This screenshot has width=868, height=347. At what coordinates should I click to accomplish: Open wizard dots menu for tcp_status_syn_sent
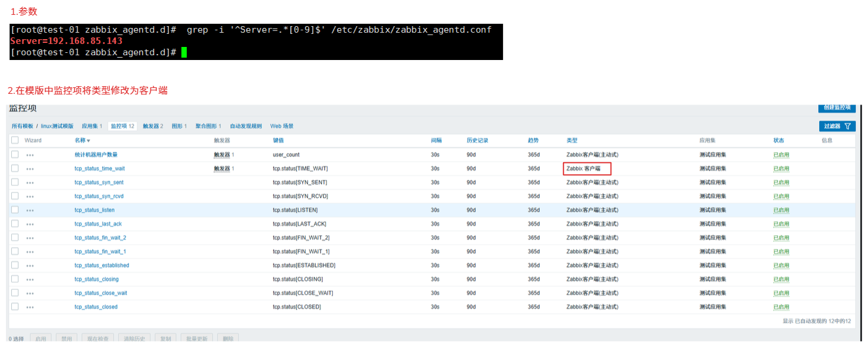(30, 183)
